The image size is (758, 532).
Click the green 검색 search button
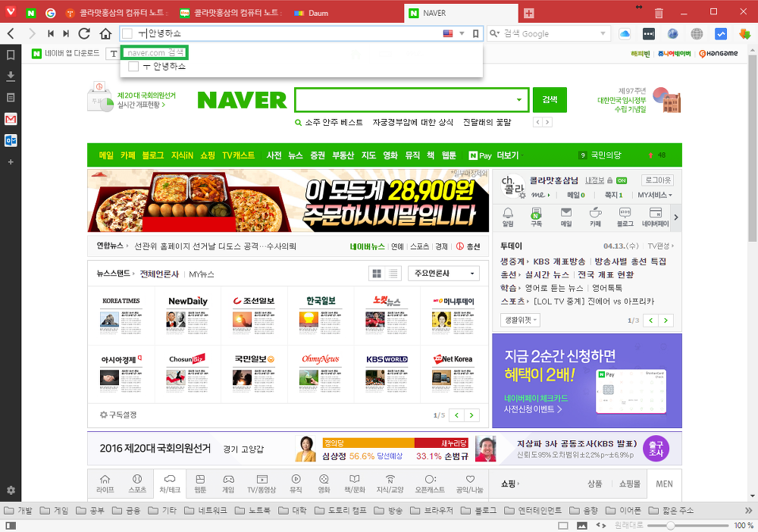[550, 99]
